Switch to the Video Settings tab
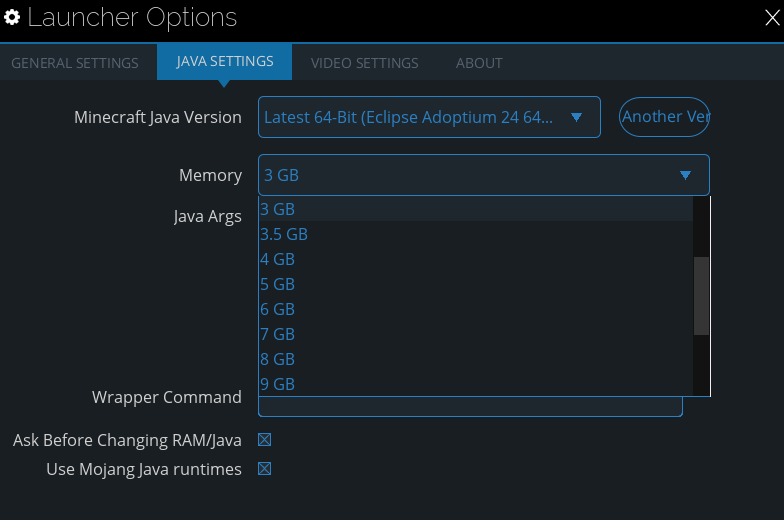The height and width of the screenshot is (520, 784). pos(364,63)
